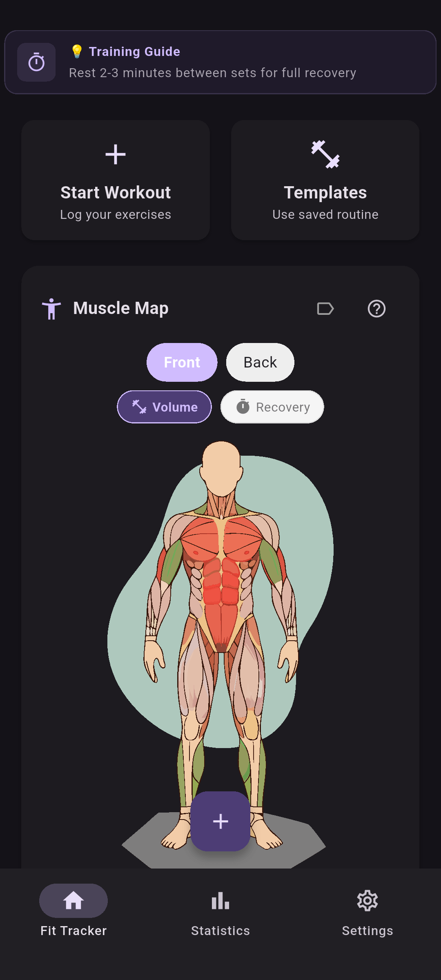
Task: Switch to the Back body view
Action: tap(260, 362)
